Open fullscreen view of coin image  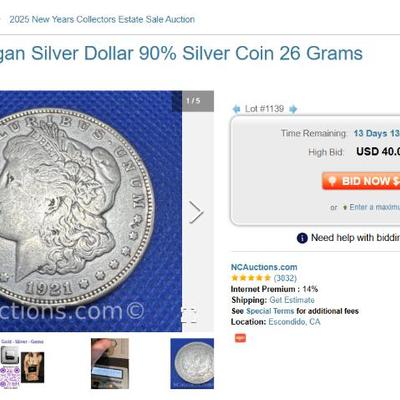(189, 315)
